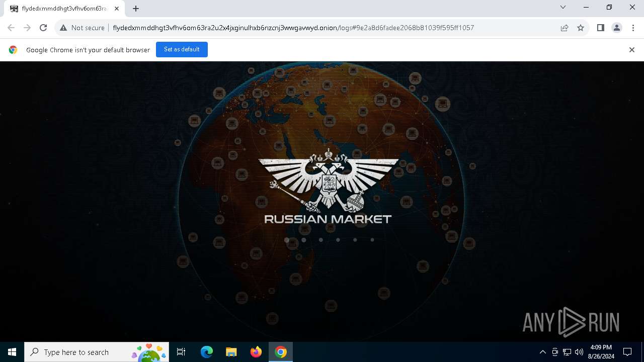Screen dimensions: 644x362
Task: Click the Russian Market eagle logo
Action: pos(328,179)
